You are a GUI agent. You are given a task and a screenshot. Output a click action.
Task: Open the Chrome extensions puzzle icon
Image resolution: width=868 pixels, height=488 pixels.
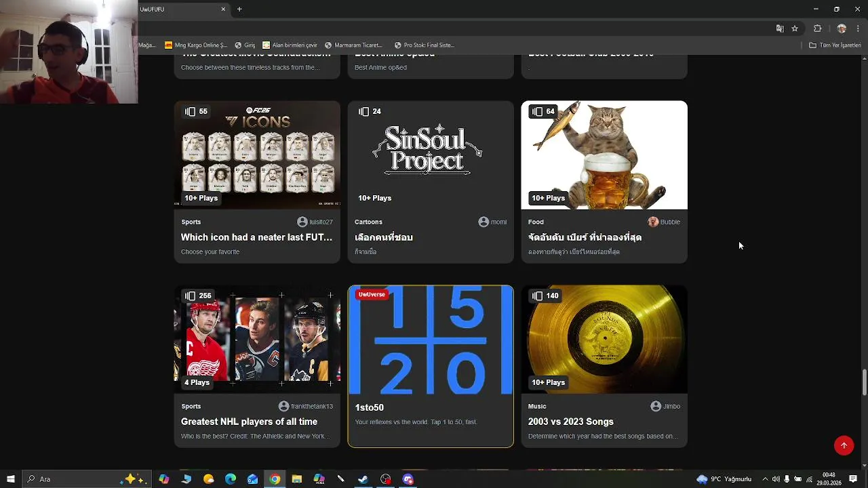pos(817,28)
